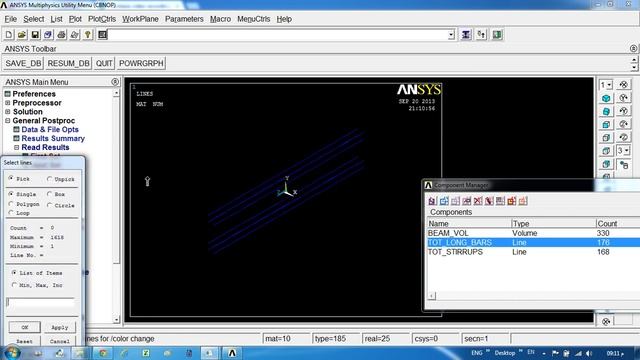Choose the Polygon picking mode

(11, 204)
